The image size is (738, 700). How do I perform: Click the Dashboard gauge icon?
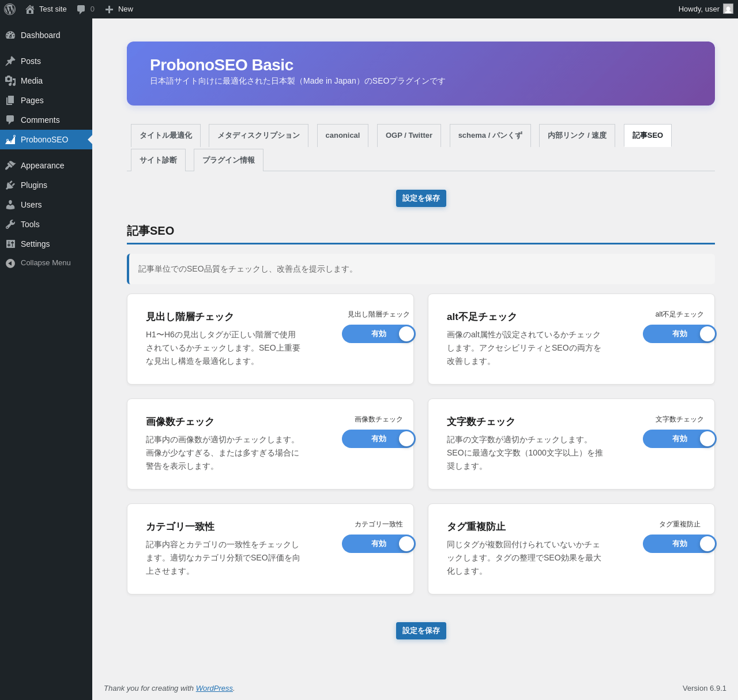pos(10,35)
